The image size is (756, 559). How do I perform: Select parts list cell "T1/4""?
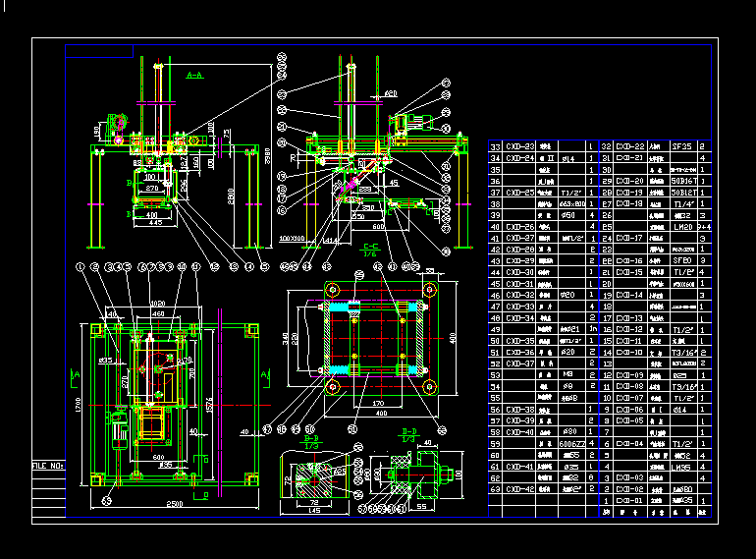(683, 204)
